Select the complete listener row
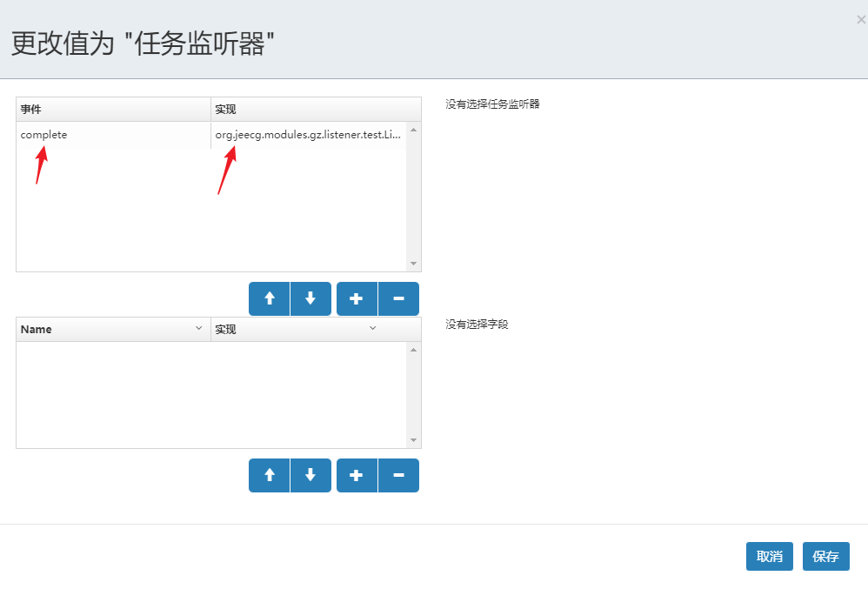Image resolution: width=868 pixels, height=589 pixels. point(43,135)
